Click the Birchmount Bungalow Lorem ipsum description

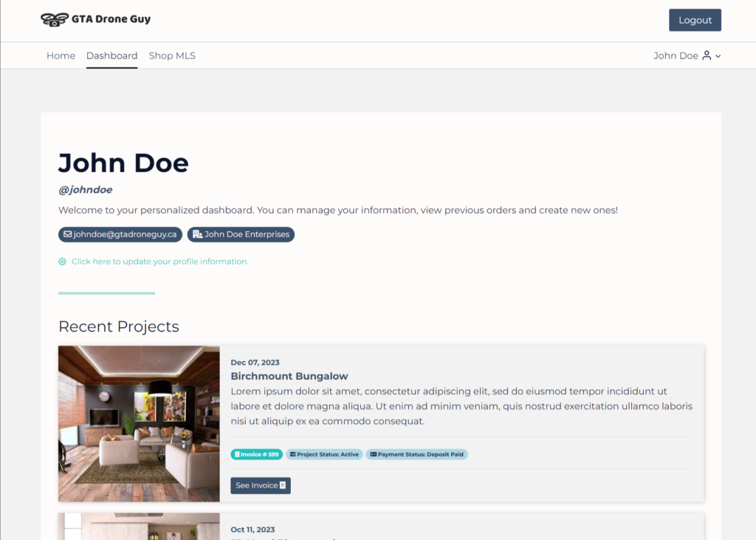point(461,406)
